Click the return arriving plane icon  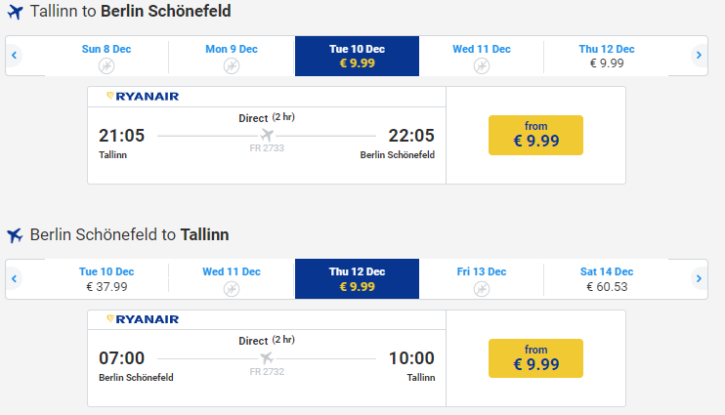15,235
